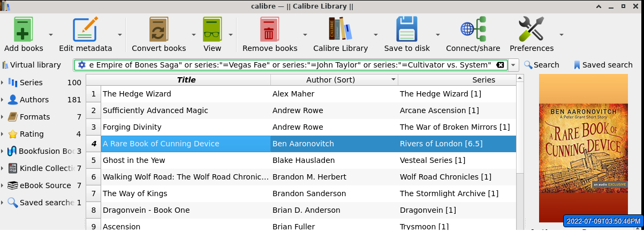Click the Save to disk icon
The image size is (644, 246).
coord(406,29)
